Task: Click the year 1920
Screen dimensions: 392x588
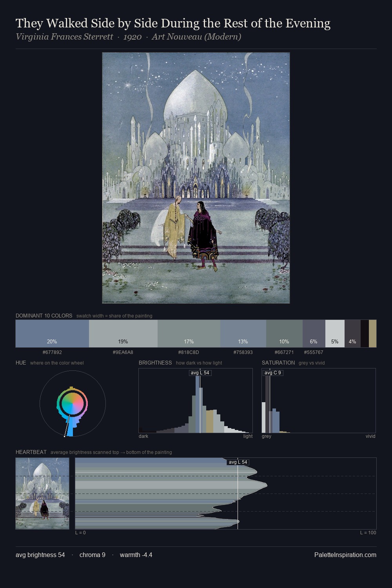Action: click(132, 37)
